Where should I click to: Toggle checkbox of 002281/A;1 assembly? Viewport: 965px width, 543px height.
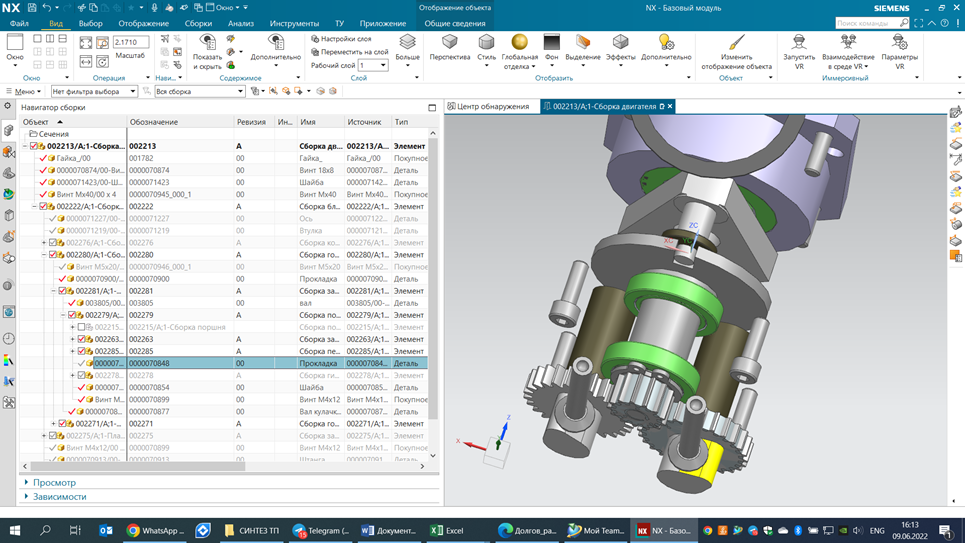[x=62, y=291]
